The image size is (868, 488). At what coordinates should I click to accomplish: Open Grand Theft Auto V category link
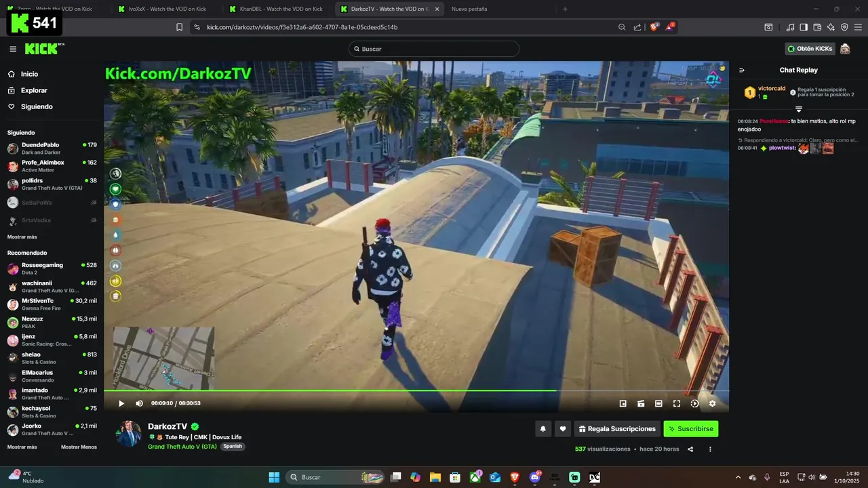[x=182, y=447]
